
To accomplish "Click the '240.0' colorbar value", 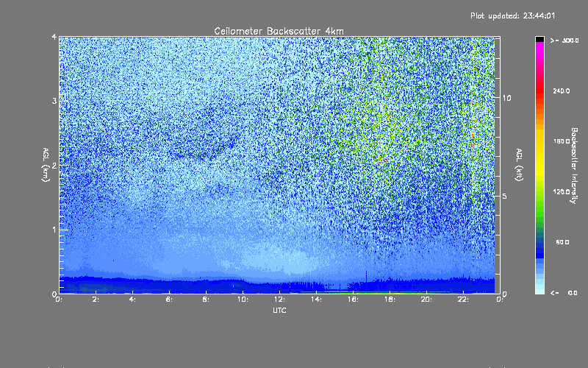I will pyautogui.click(x=562, y=91).
